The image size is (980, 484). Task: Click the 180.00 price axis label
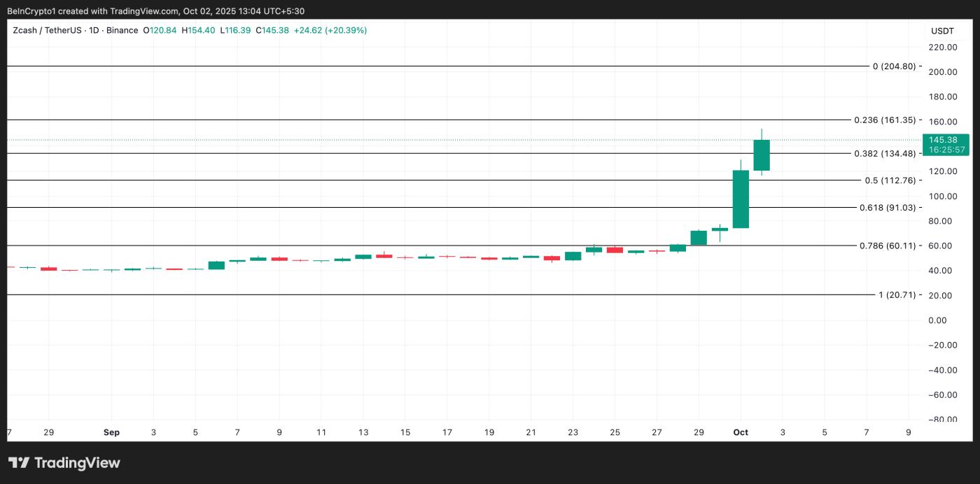(942, 97)
